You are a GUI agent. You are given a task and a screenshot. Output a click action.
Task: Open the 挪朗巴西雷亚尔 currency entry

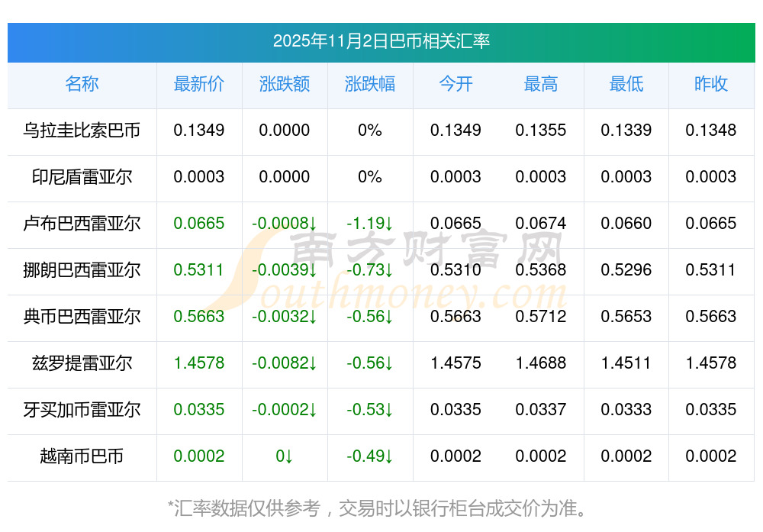pyautogui.click(x=82, y=270)
